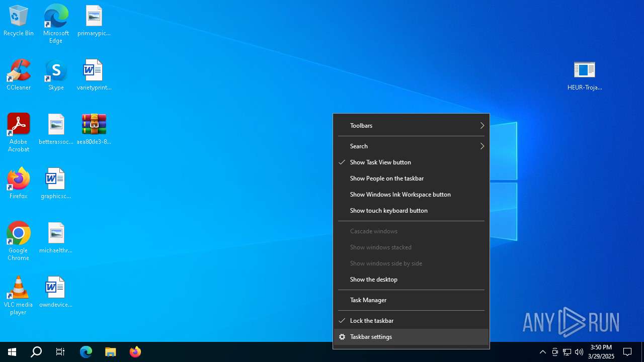The width and height of the screenshot is (644, 362).
Task: Select the betterassoc image file icon
Action: 56,130
